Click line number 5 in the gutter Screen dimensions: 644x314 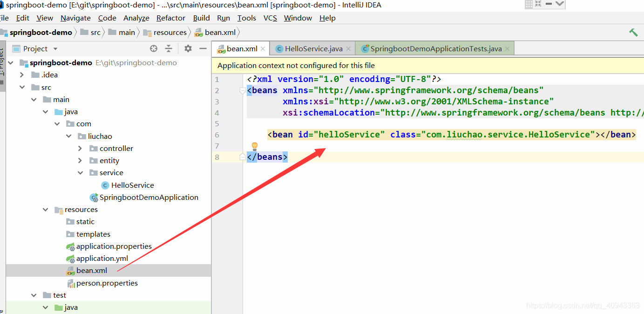(217, 124)
